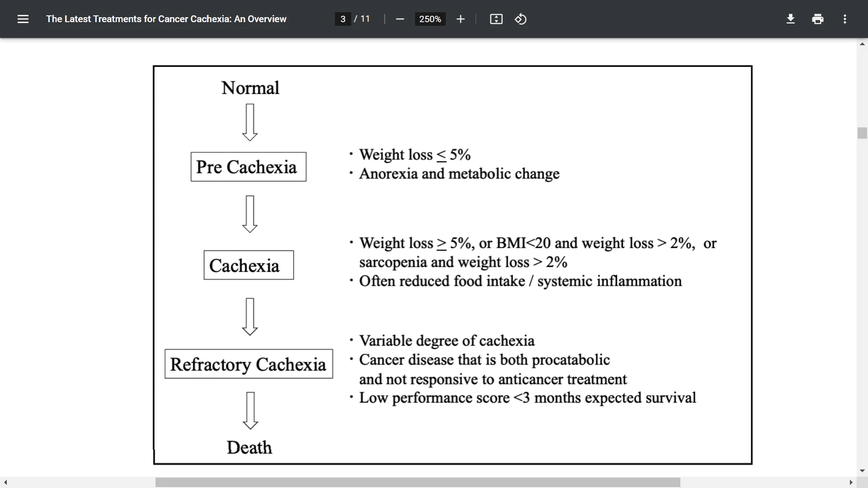Download the PDF document

tap(790, 19)
